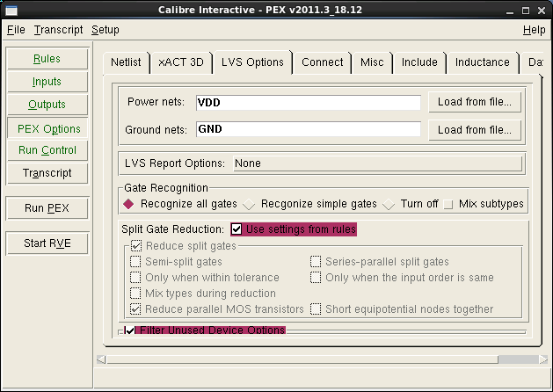
Task: Click the Power nets input field
Action: (x=309, y=103)
